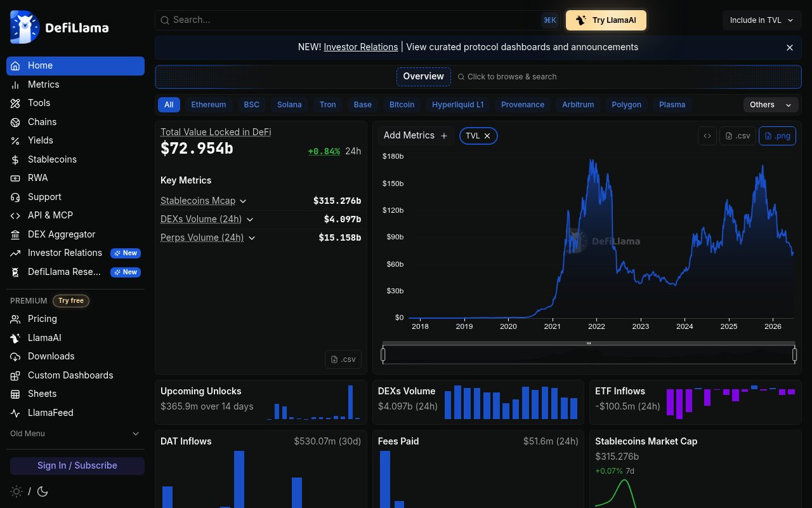Click the Downloads cloud icon
The image size is (812, 508).
pyautogui.click(x=15, y=356)
